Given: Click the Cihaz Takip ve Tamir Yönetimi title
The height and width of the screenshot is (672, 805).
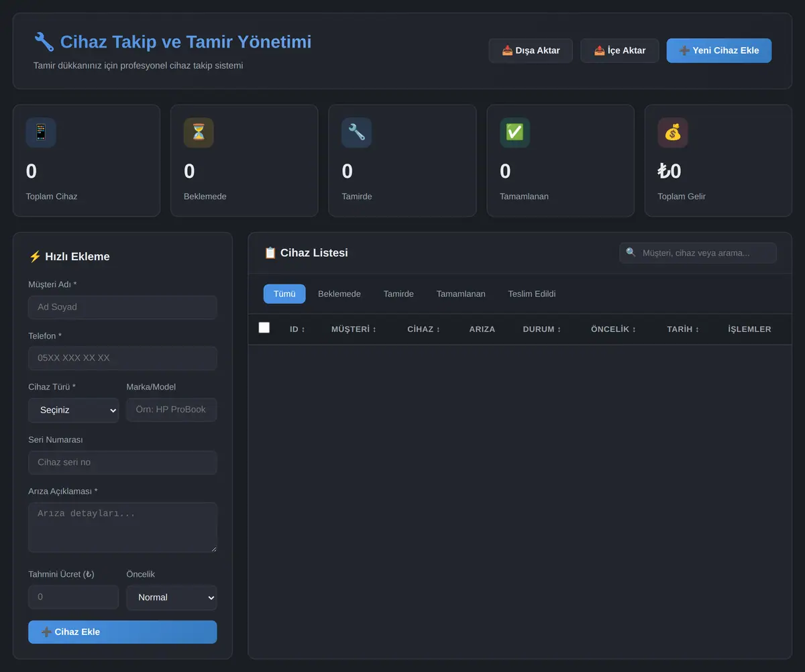Looking at the screenshot, I should 186,42.
